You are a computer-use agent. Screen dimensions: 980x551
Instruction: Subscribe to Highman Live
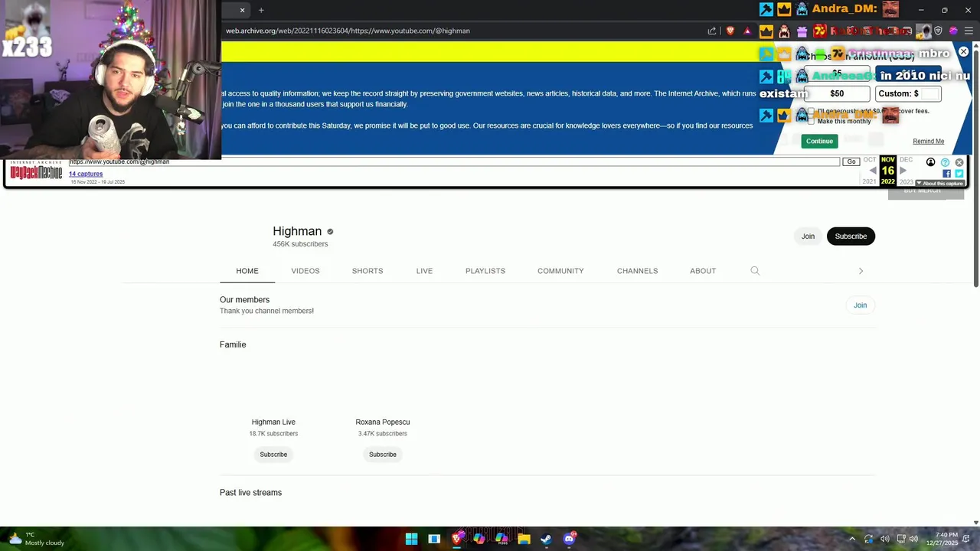[273, 455]
